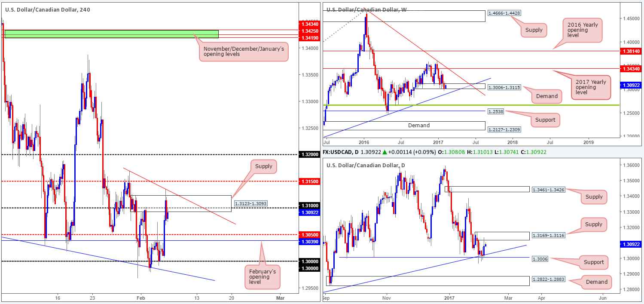The height and width of the screenshot is (304, 644).
Task: Click the 1.2538 support level label
Action: tap(497, 111)
